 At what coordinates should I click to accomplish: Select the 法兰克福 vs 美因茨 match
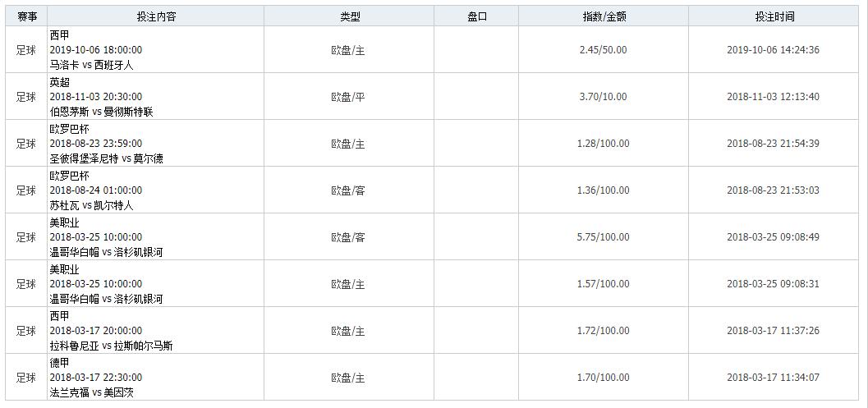click(x=91, y=392)
